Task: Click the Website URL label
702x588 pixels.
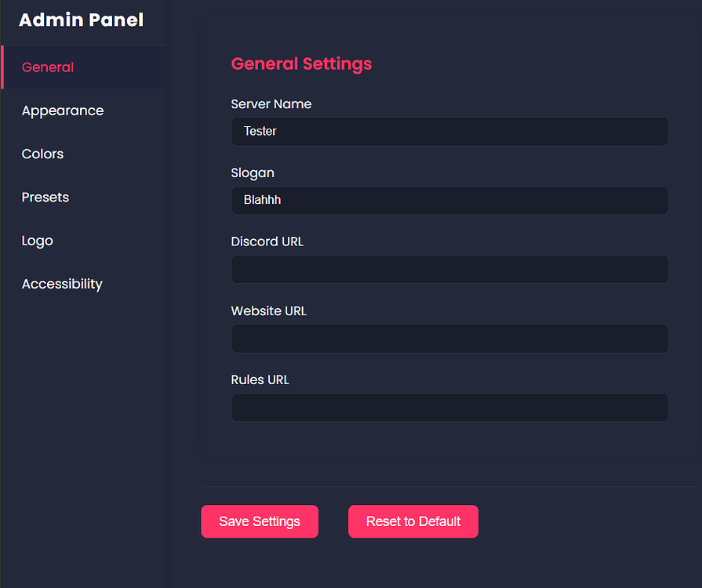Action: pos(269,311)
